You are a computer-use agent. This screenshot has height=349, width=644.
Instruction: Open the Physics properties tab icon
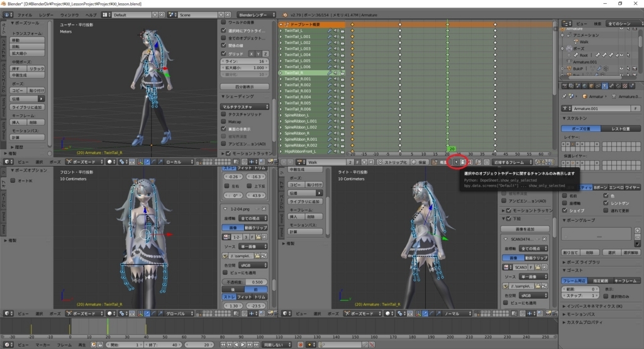click(x=631, y=86)
